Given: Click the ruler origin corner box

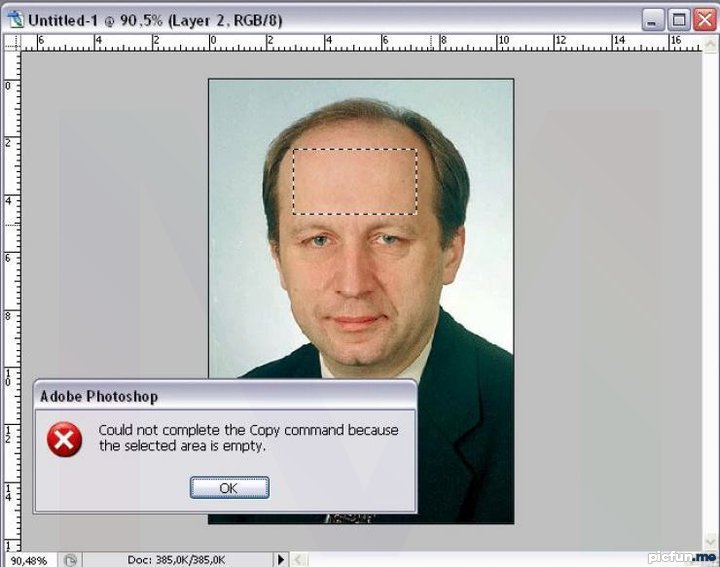Looking at the screenshot, I should [x=12, y=43].
